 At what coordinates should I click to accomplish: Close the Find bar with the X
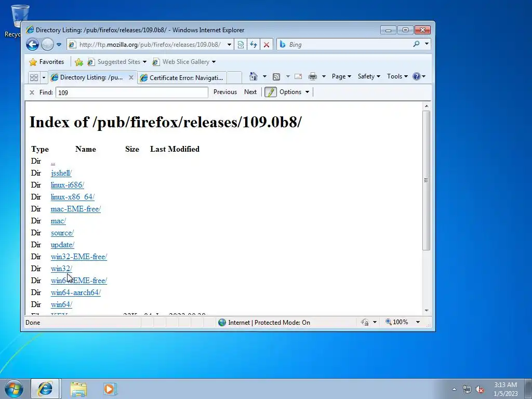click(32, 92)
